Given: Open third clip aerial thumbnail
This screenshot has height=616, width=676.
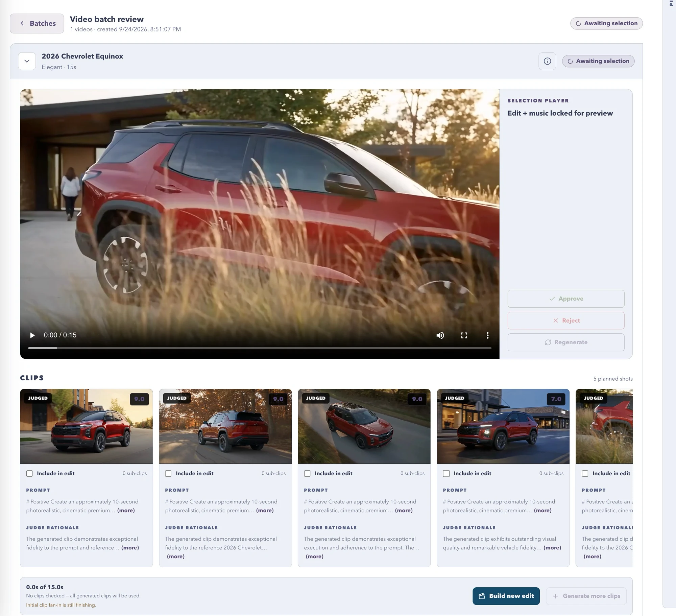Looking at the screenshot, I should 364,426.
